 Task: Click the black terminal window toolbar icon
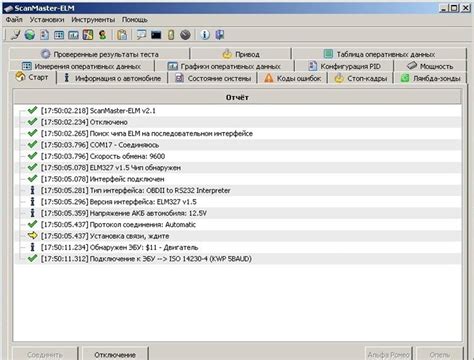click(x=156, y=35)
